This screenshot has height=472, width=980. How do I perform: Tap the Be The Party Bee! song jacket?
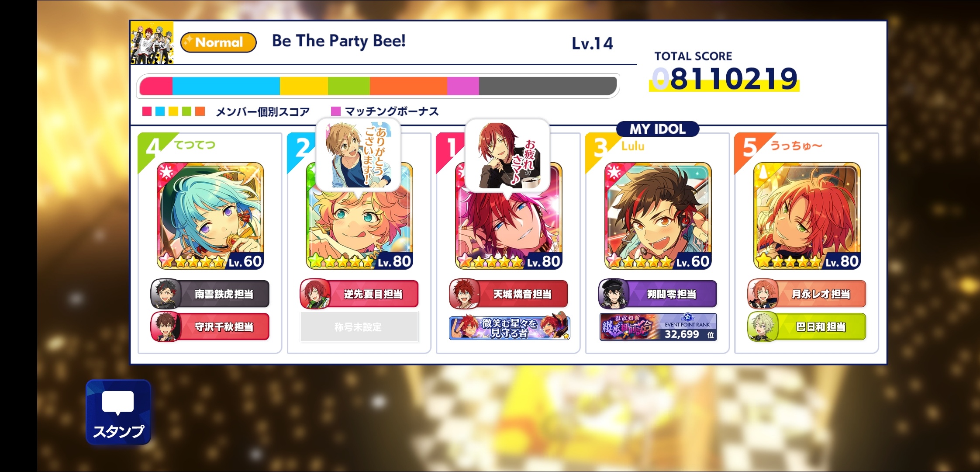click(x=152, y=43)
